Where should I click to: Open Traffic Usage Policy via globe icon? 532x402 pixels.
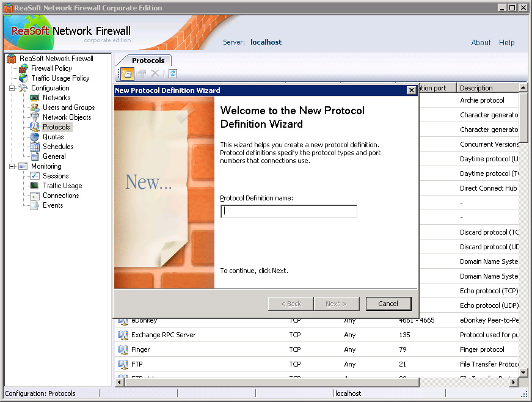pyautogui.click(x=23, y=78)
